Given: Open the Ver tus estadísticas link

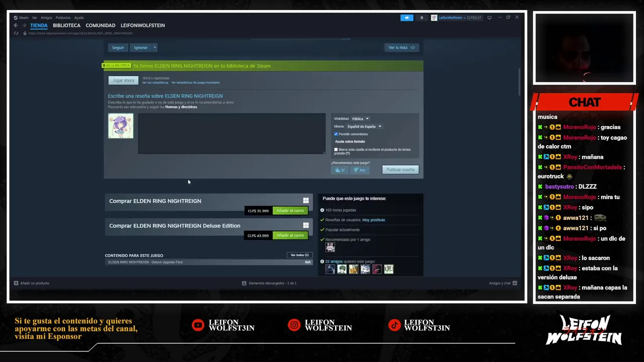Looking at the screenshot, I should point(155,82).
